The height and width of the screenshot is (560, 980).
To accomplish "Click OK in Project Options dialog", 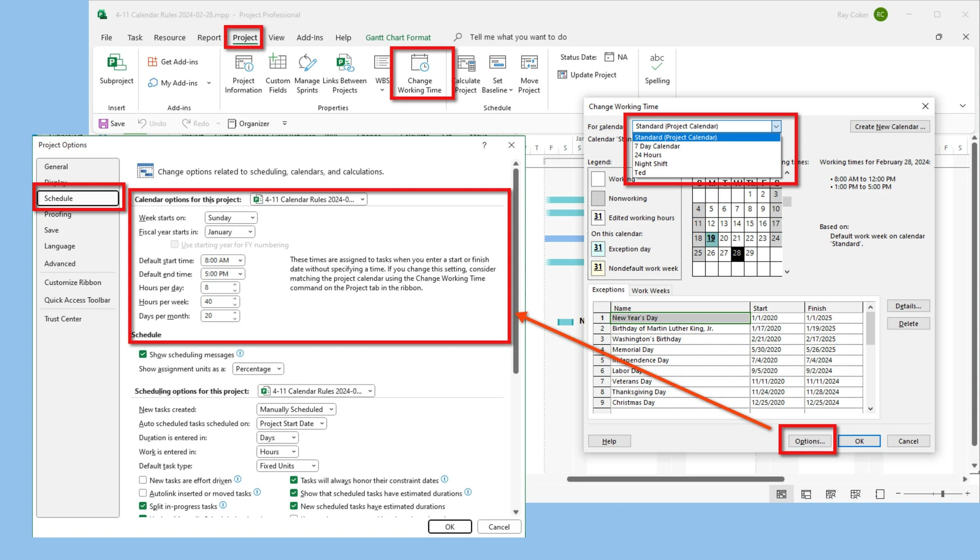I will (450, 527).
